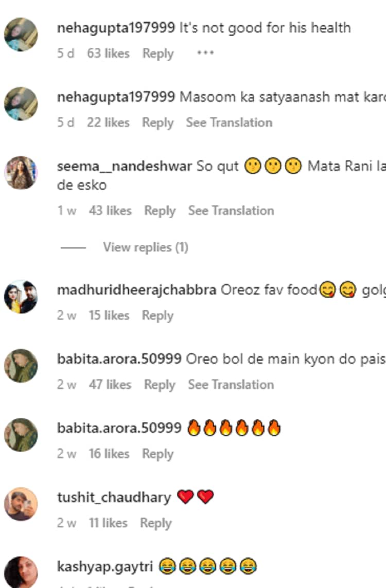View the 47 likes on 'Oreo bol de' comment

[110, 384]
